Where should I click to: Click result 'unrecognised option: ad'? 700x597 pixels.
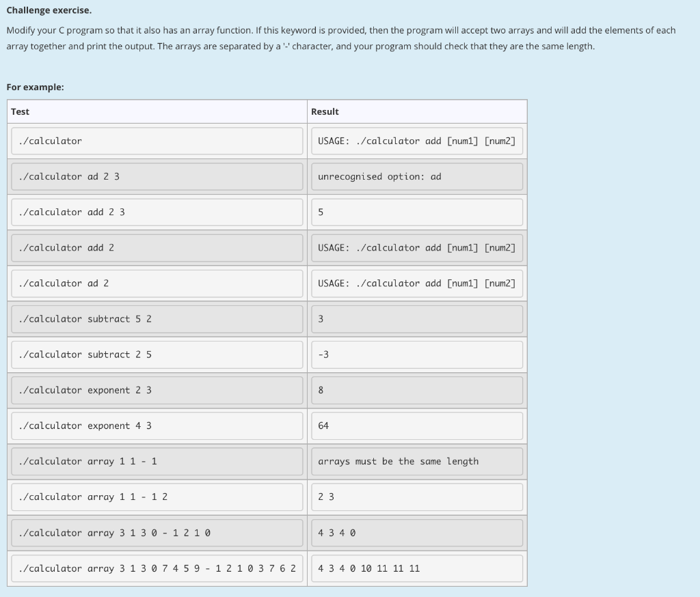pyautogui.click(x=417, y=177)
